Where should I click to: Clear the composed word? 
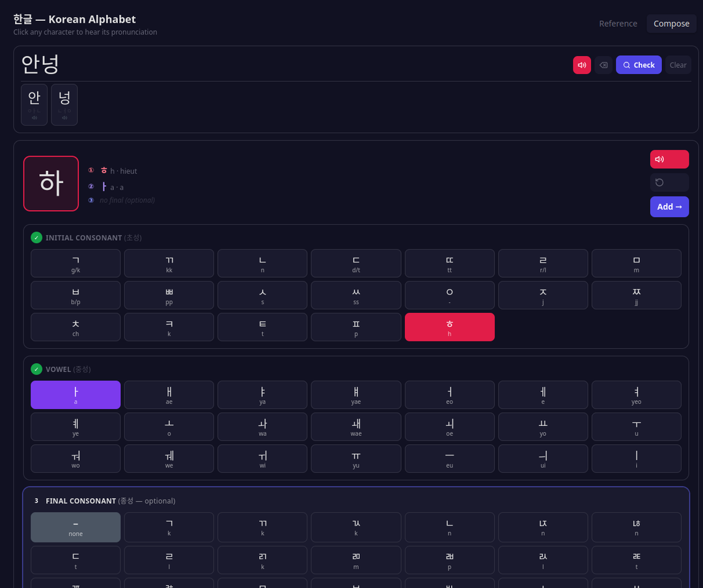[678, 65]
